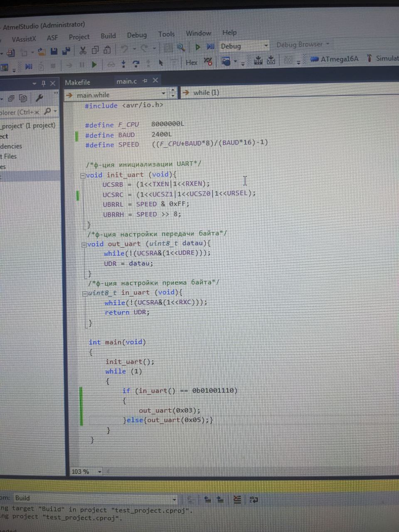
Task: Switch to the Makefile tab
Action: point(77,82)
